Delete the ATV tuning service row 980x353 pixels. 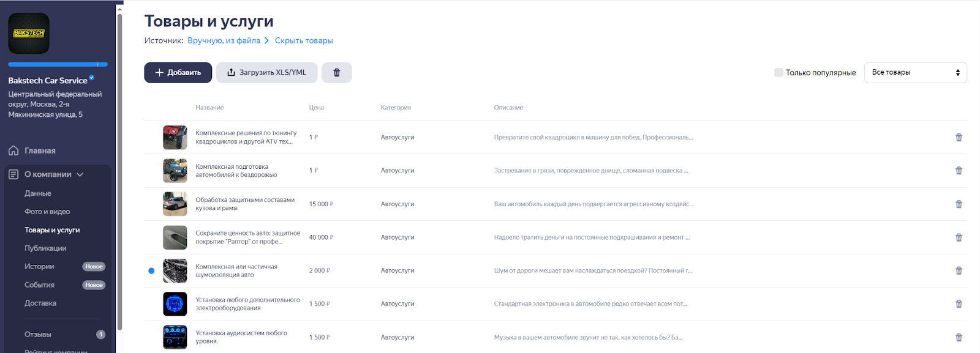pyautogui.click(x=959, y=138)
